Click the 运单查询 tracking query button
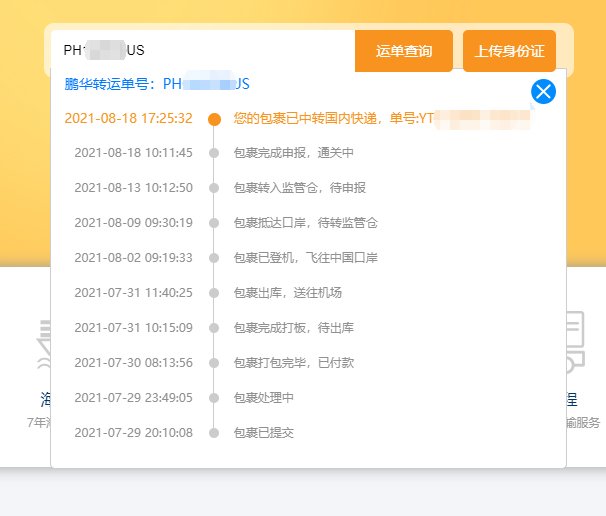Image resolution: width=606 pixels, height=516 pixels. [403, 51]
